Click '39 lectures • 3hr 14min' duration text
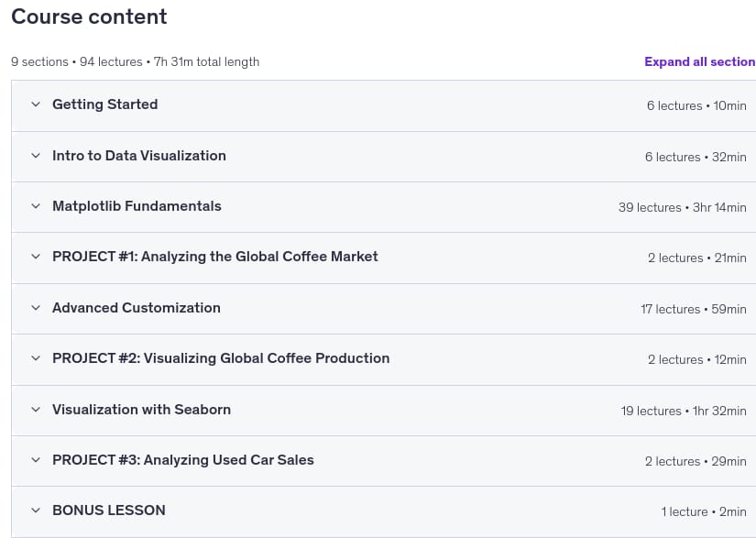Viewport: 756px width, 538px height. pos(682,207)
